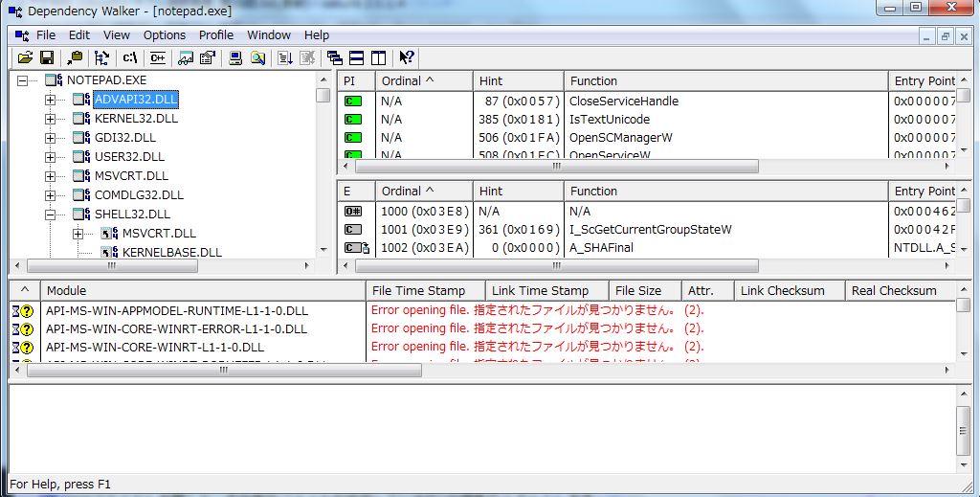Image resolution: width=980 pixels, height=497 pixels.
Task: Click OpenSCManagerW function in imports
Action: point(620,138)
